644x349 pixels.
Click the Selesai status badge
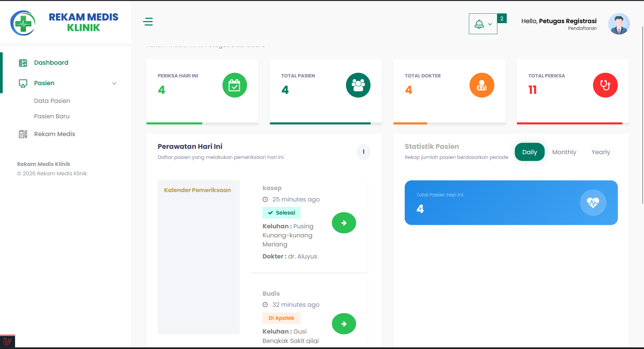click(x=281, y=213)
